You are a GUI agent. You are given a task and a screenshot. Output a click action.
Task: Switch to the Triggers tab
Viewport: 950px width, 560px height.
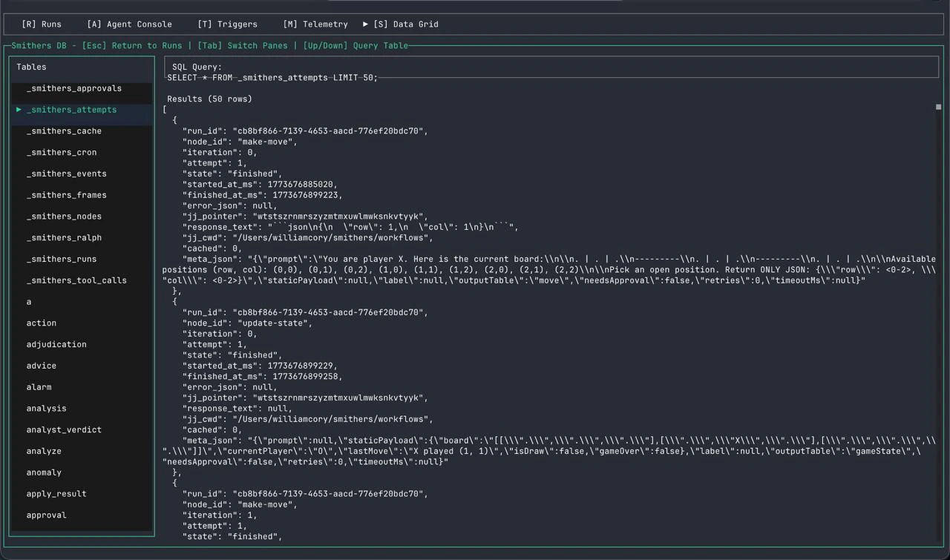click(x=228, y=24)
